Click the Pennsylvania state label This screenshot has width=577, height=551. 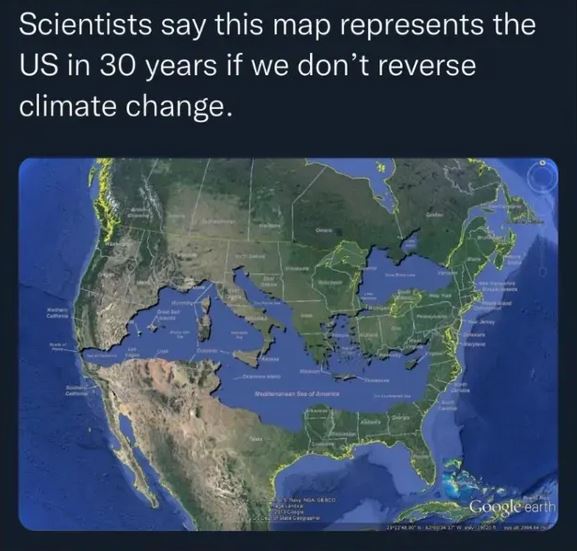(x=432, y=316)
